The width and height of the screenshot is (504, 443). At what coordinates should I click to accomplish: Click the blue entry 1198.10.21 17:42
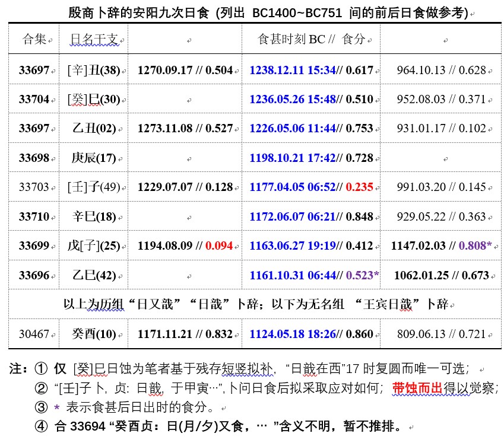coord(292,158)
